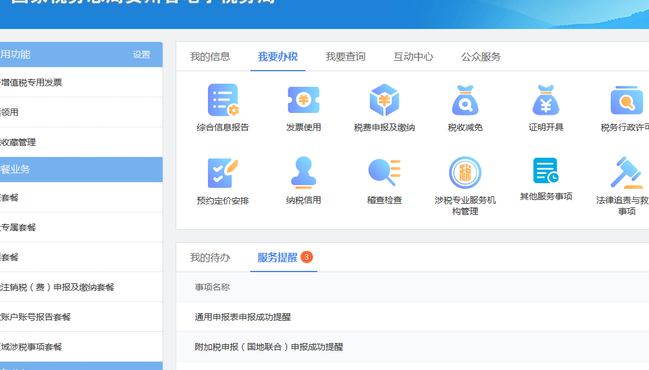Switch to the 服务提醒 tab
This screenshot has width=649, height=370.
click(277, 257)
